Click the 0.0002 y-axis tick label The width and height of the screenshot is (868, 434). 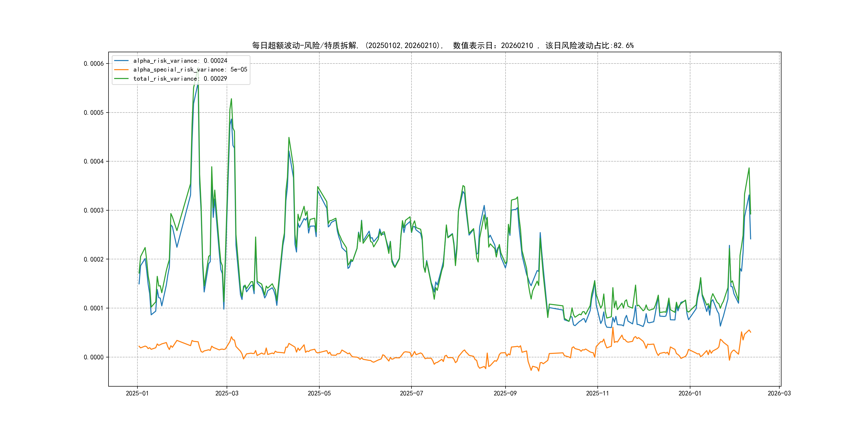[94, 259]
